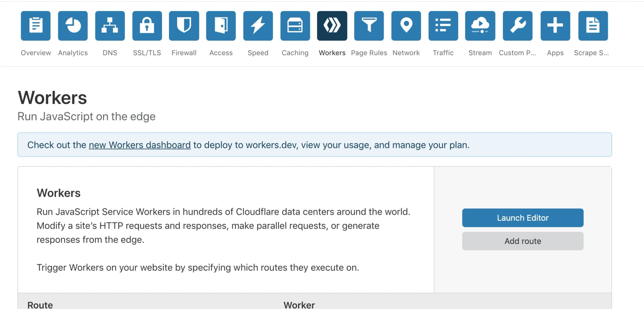Open the Firewall shield icon
644x309 pixels.
point(184,25)
